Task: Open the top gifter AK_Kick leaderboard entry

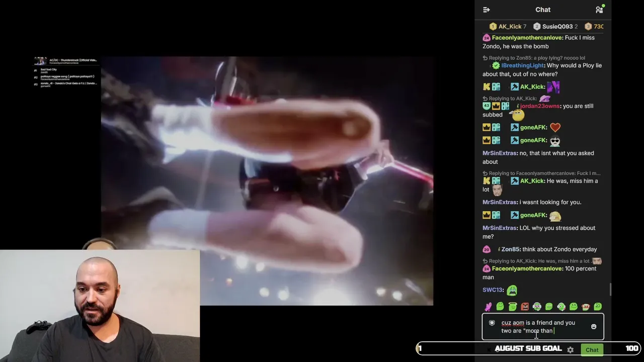Action: click(508, 27)
